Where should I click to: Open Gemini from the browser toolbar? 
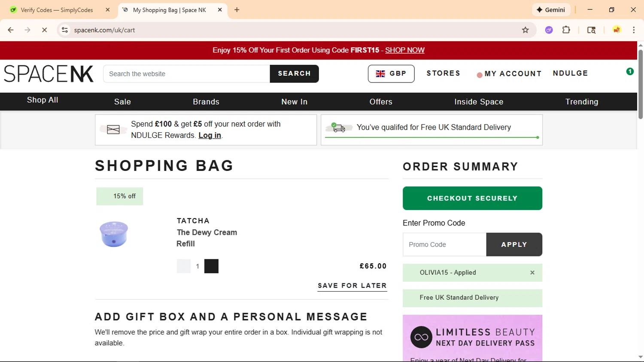(x=551, y=10)
